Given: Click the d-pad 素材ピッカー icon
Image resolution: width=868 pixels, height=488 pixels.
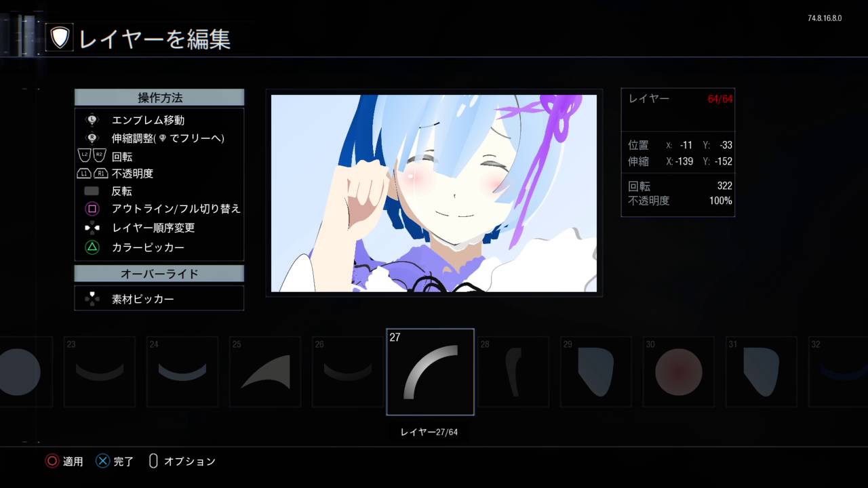Looking at the screenshot, I should 92,299.
